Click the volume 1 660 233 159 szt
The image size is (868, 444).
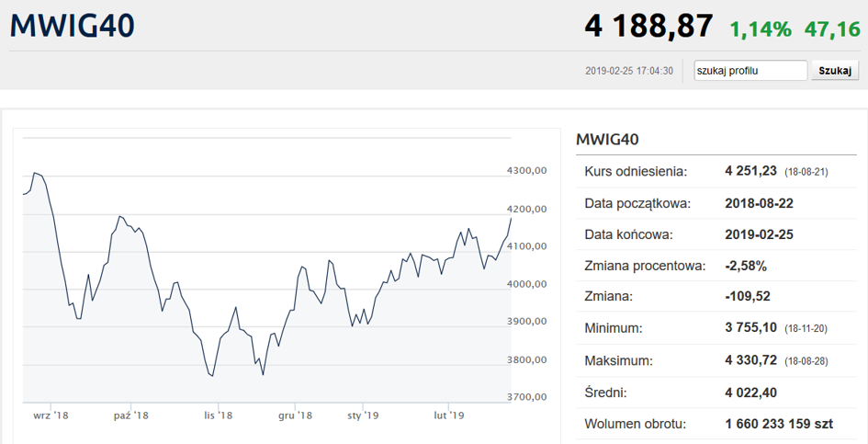pyautogui.click(x=779, y=424)
